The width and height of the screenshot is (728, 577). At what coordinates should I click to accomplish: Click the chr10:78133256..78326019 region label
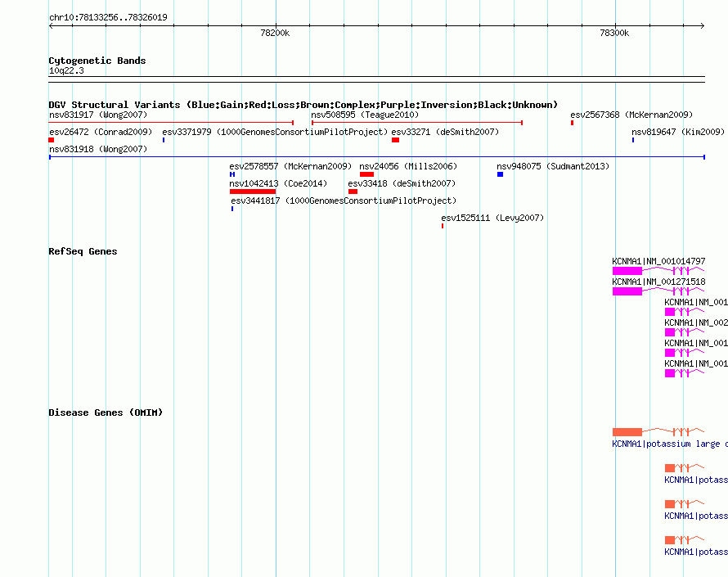click(x=108, y=17)
